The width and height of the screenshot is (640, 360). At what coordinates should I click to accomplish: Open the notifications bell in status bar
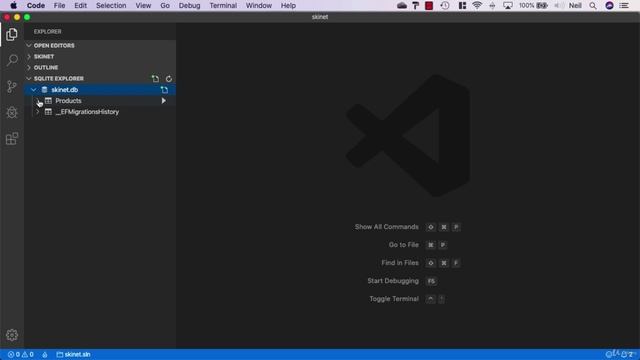[624, 354]
